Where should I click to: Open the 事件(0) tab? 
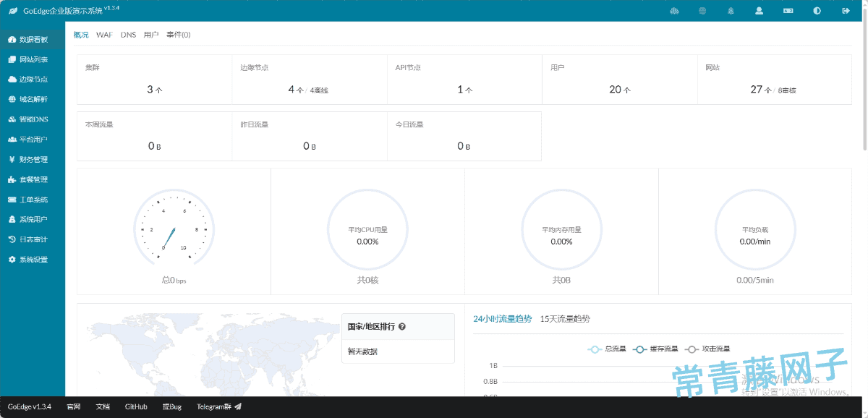click(178, 35)
